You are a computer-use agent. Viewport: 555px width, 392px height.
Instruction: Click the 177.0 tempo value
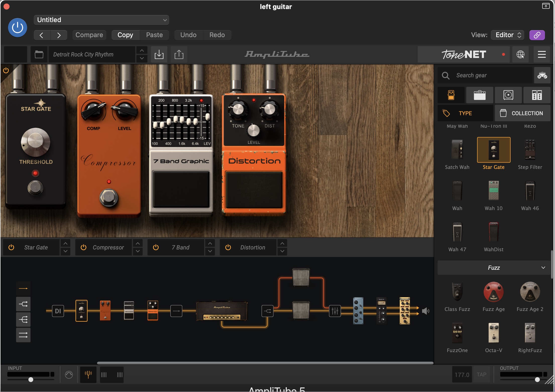(x=462, y=375)
